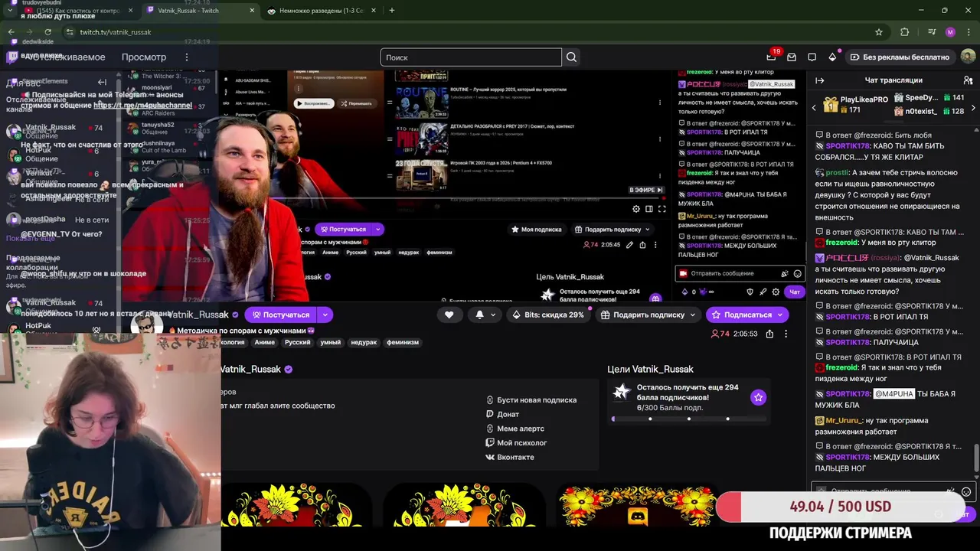Viewport: 980px width, 551px height.
Task: Click the purple star goal button
Action: [x=758, y=397]
